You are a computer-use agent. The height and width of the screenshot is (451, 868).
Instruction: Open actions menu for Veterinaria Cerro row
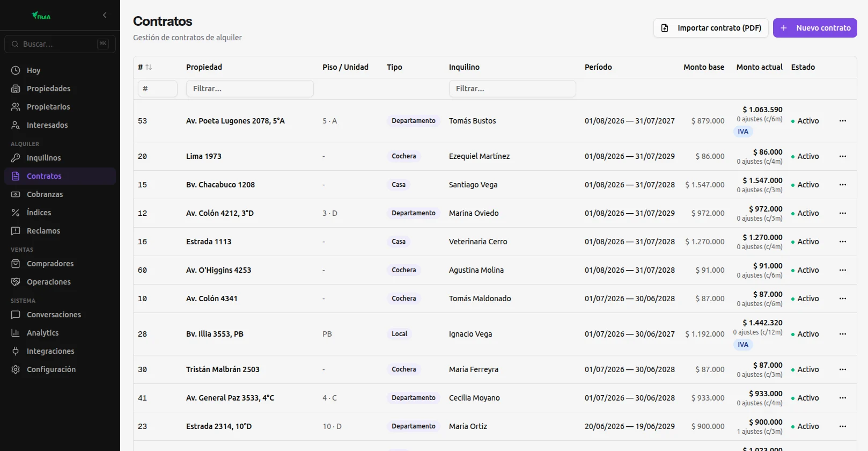pyautogui.click(x=843, y=242)
